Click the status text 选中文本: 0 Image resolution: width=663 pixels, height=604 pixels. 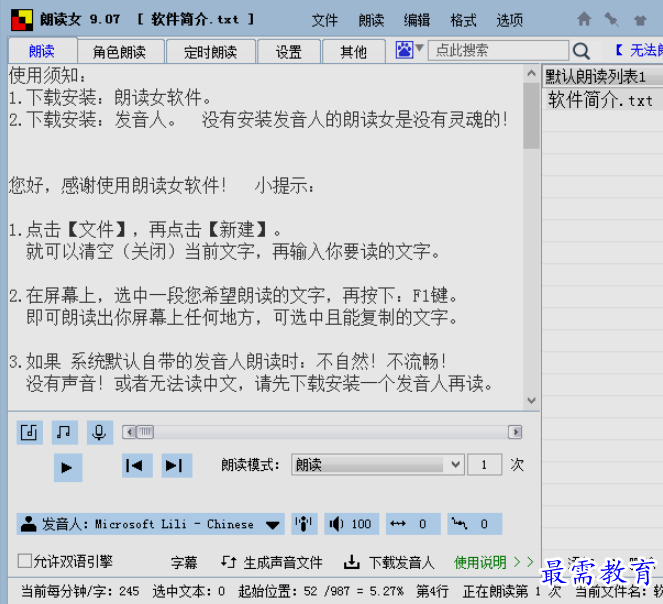189,591
